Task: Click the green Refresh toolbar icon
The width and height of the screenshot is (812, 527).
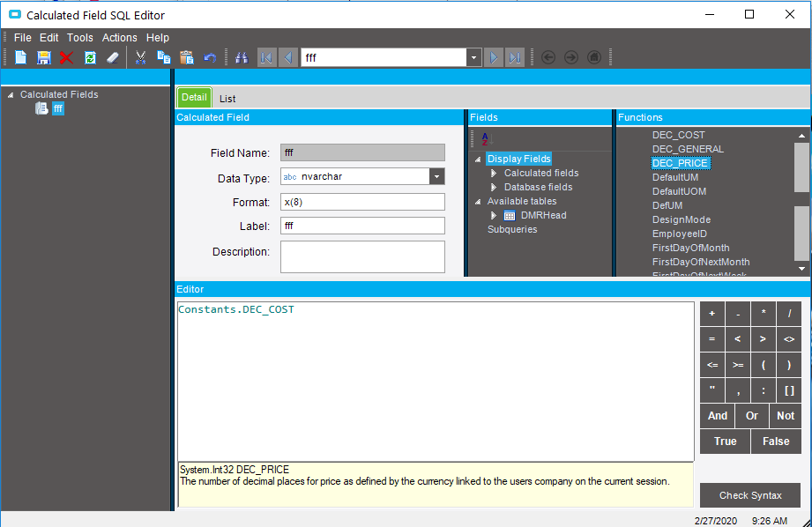Action: tap(90, 57)
